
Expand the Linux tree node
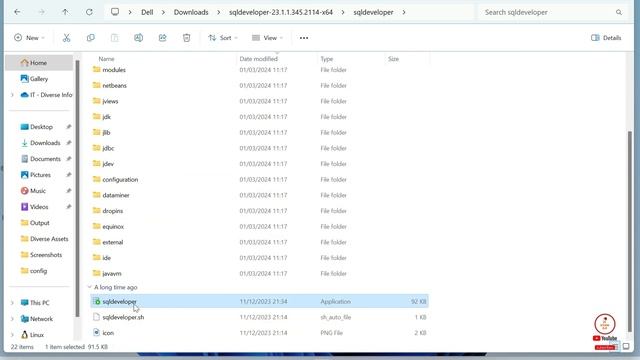coord(12,335)
